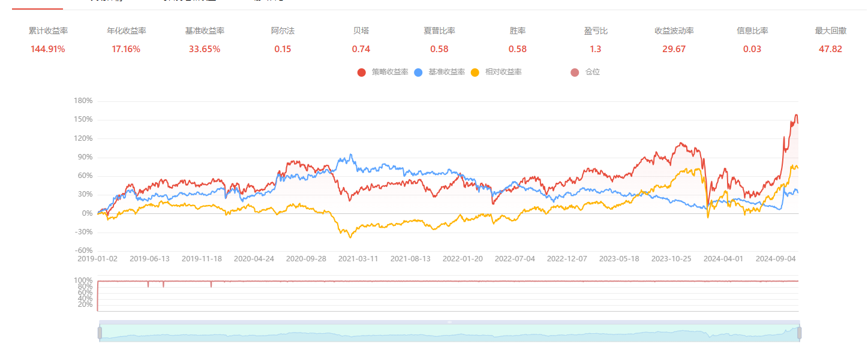Click the blue 基准收益率 legend dot
Screen dimensions: 868x350
pos(418,73)
